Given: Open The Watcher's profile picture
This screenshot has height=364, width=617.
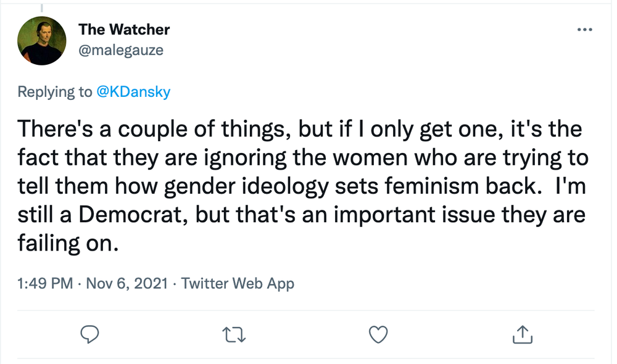Looking at the screenshot, I should click(43, 40).
